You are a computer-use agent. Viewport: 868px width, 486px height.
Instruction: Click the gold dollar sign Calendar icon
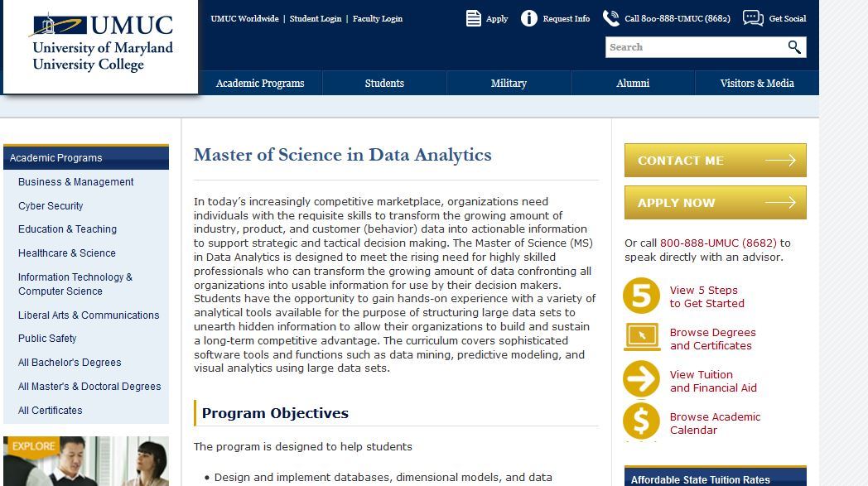641,422
